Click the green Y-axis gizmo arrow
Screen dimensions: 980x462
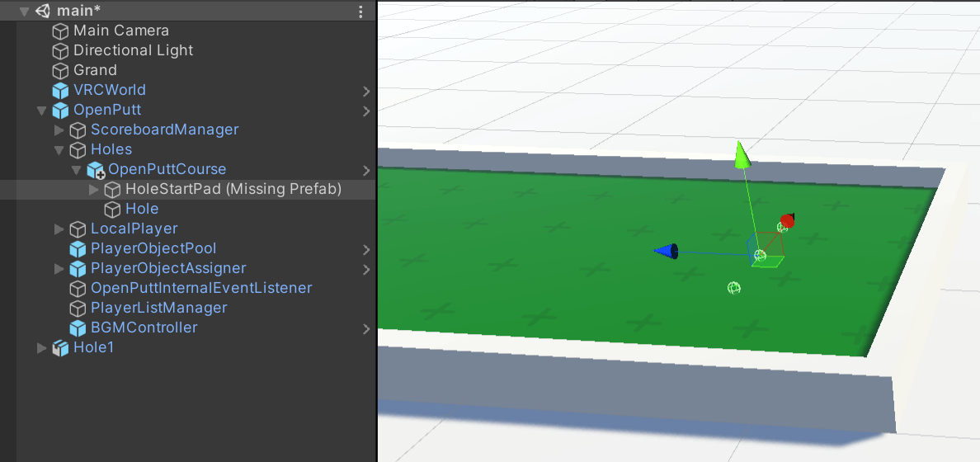(x=742, y=154)
